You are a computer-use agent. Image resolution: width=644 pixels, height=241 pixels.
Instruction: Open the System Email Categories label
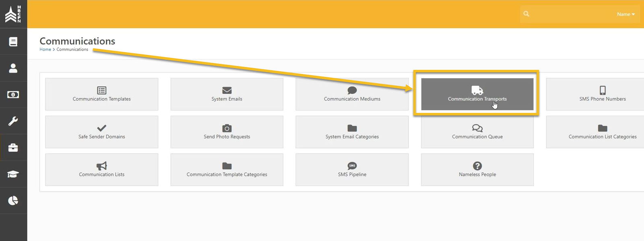pos(352,137)
